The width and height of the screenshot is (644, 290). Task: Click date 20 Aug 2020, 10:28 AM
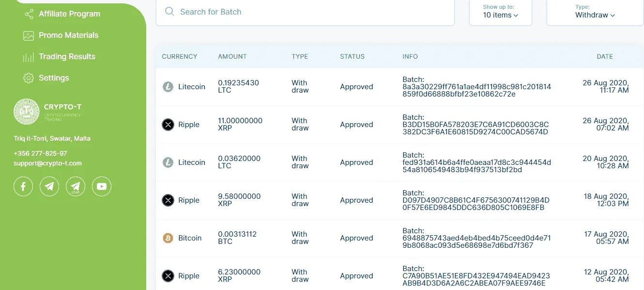pyautogui.click(x=605, y=162)
